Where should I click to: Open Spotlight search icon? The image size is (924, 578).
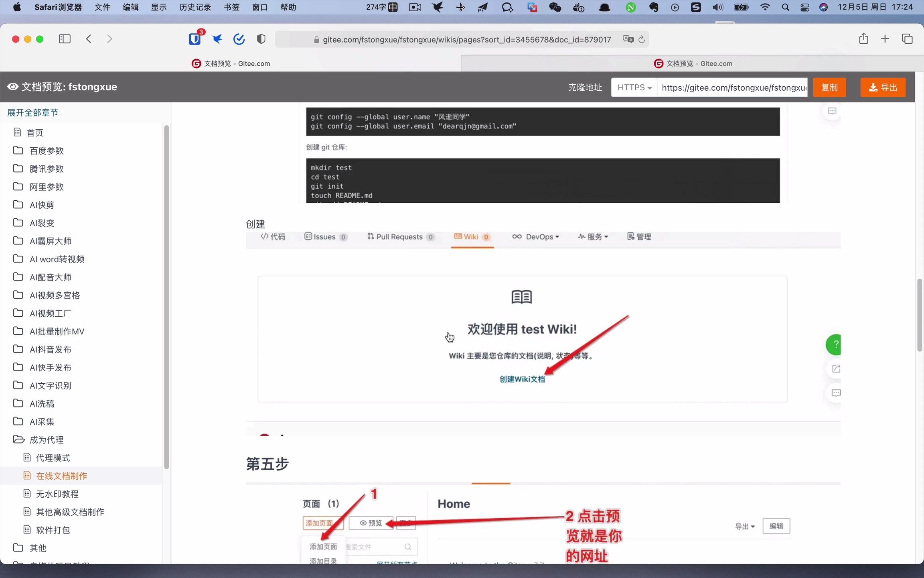coord(786,7)
